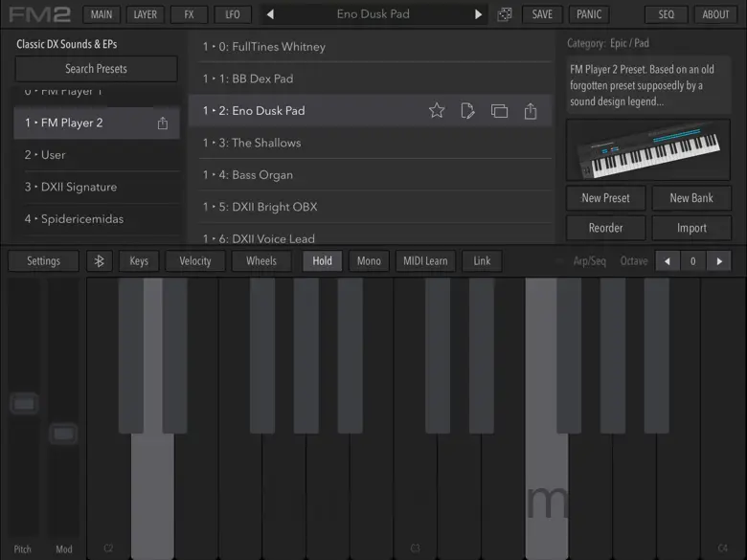Image resolution: width=747 pixels, height=560 pixels.
Task: Open the Keys options
Action: click(x=139, y=261)
